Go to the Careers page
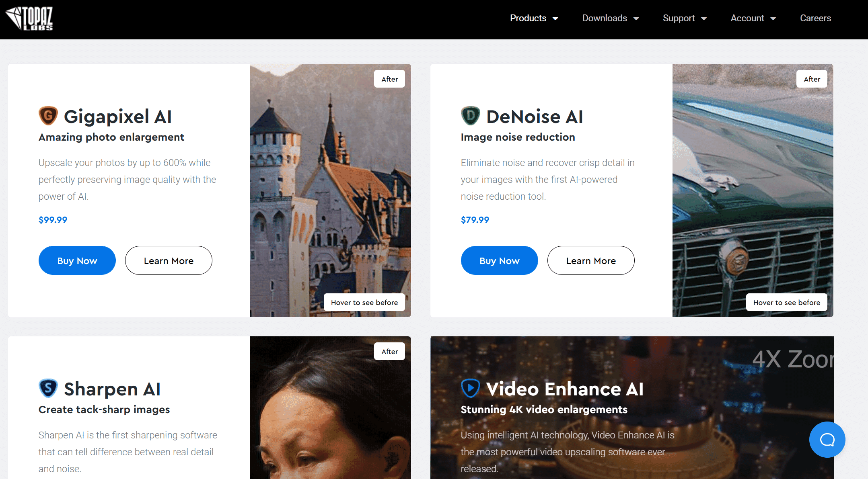 click(815, 18)
